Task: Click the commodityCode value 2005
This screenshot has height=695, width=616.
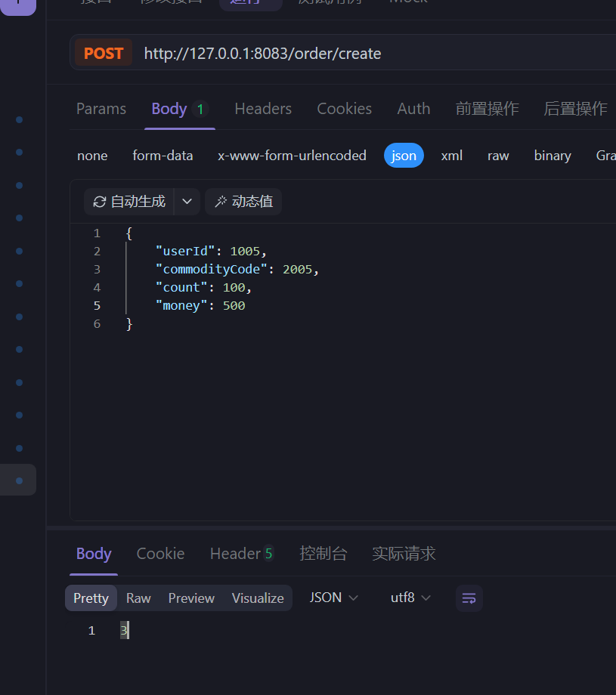Action: pos(298,270)
